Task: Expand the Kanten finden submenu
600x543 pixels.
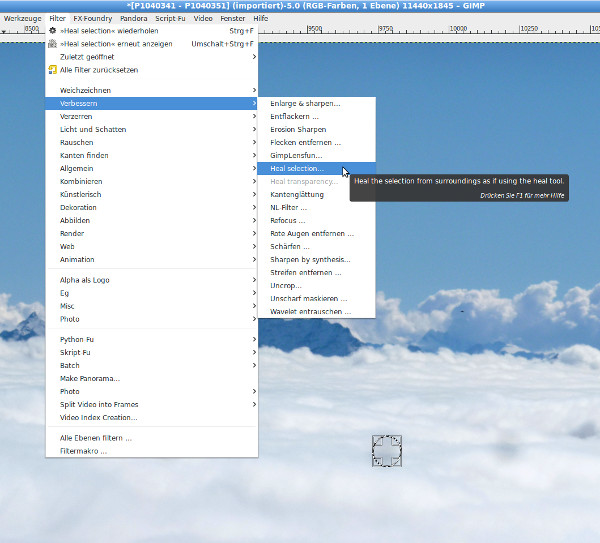Action: [x=152, y=155]
